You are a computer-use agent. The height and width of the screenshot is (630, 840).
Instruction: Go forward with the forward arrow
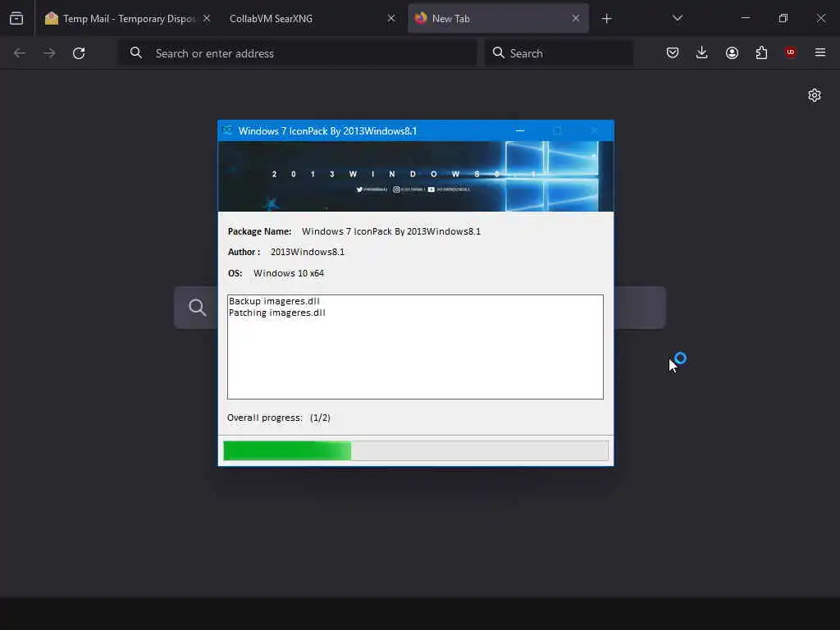[48, 53]
